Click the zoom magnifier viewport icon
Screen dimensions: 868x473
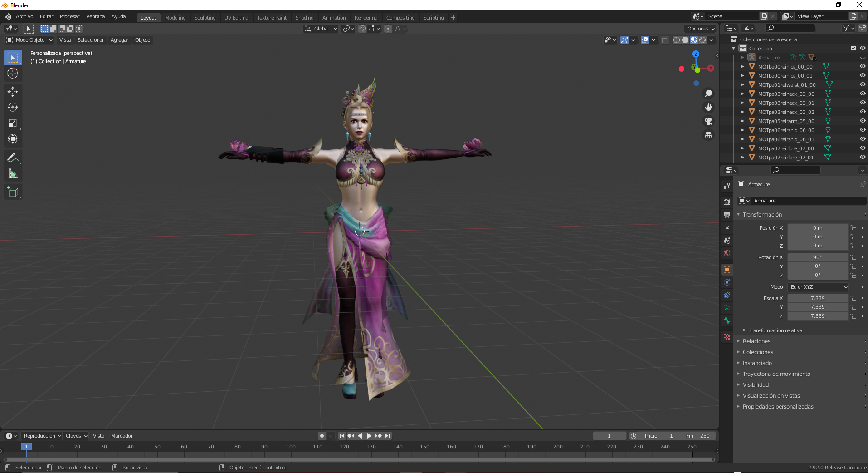click(x=708, y=94)
